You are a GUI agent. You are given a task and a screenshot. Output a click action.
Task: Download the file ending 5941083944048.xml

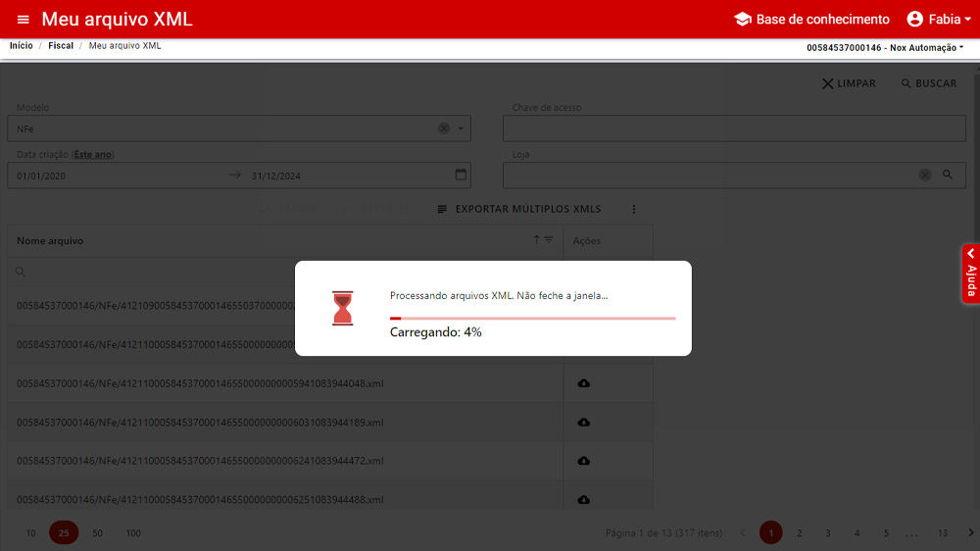pos(584,383)
